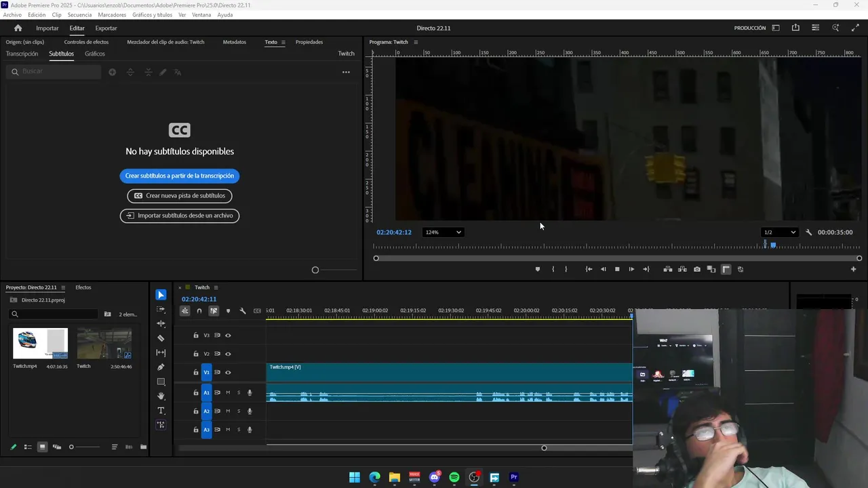Open the 1/2 playback resolution dropdown
This screenshot has width=868, height=488.
pyautogui.click(x=779, y=232)
